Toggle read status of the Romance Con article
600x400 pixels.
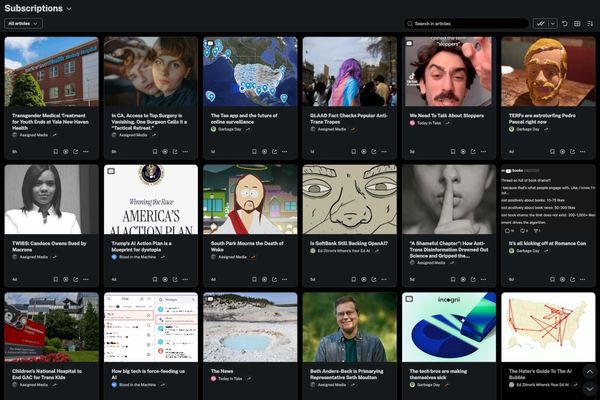click(562, 279)
